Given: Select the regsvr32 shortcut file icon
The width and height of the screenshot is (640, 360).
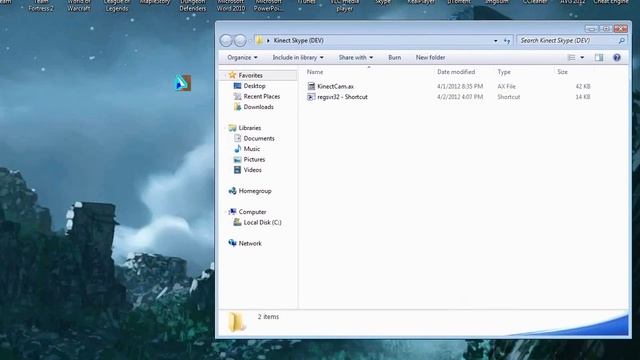Looking at the screenshot, I should coord(311,97).
